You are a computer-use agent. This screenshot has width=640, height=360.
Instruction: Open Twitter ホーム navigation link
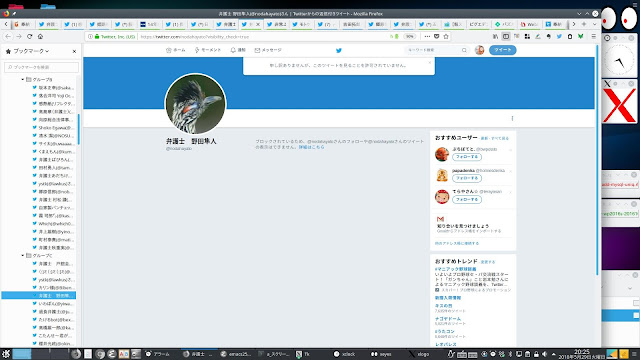click(176, 50)
